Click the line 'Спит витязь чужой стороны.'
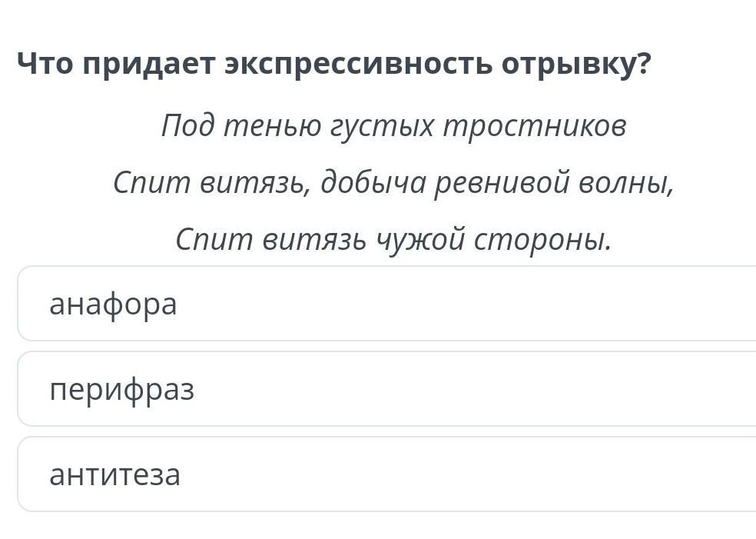 tap(393, 240)
